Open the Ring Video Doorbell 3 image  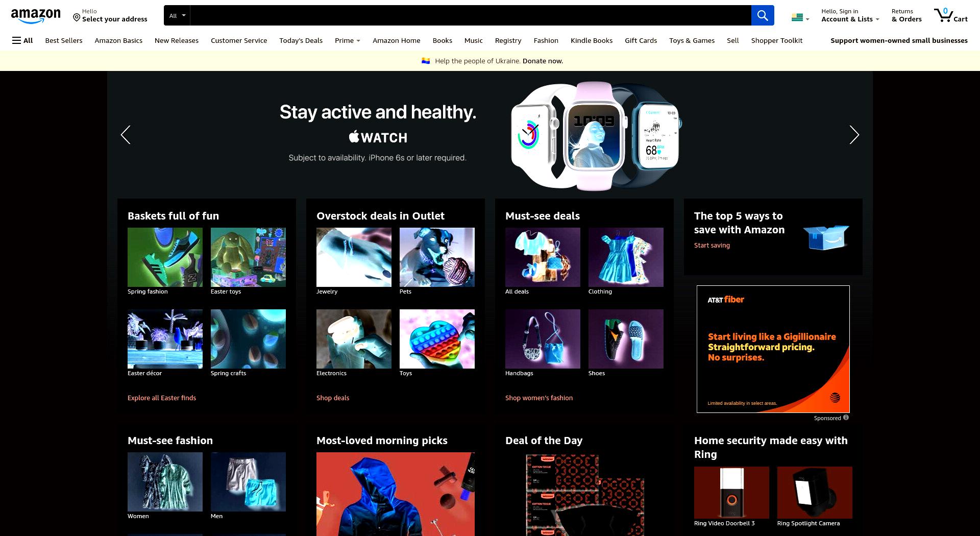tap(731, 493)
